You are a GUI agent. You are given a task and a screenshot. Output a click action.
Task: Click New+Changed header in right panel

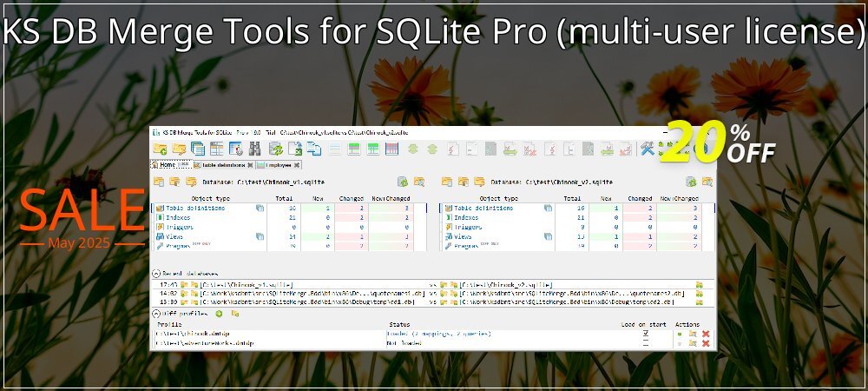pos(680,198)
